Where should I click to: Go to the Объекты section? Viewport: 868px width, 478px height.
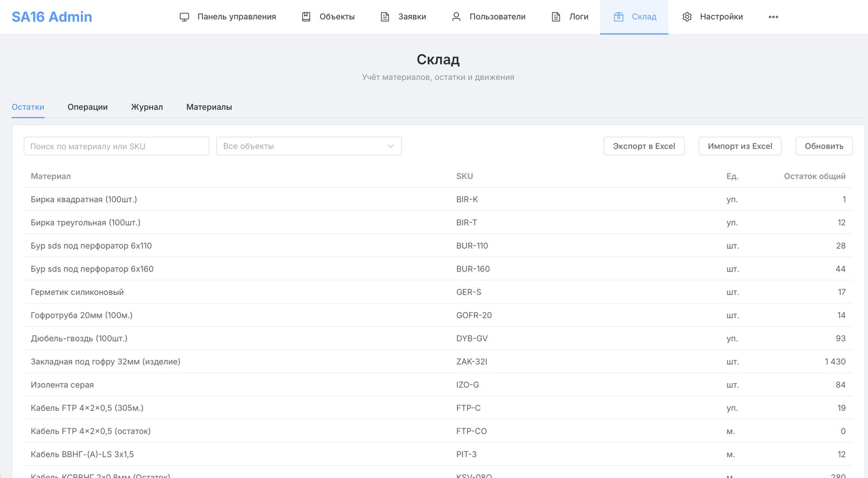tap(328, 17)
